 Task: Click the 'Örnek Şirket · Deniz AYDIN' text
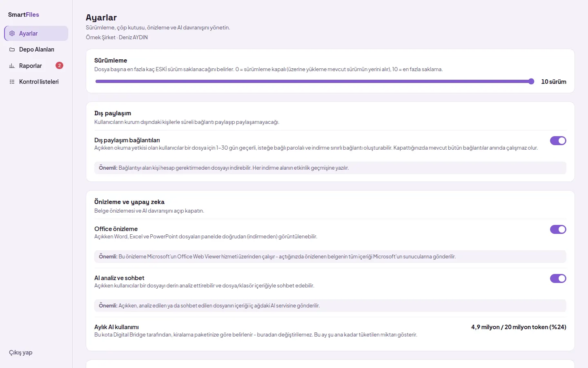[117, 37]
